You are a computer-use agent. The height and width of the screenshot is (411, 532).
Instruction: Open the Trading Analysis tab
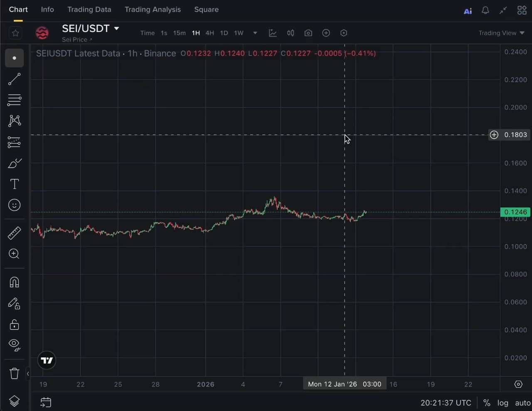point(153,10)
